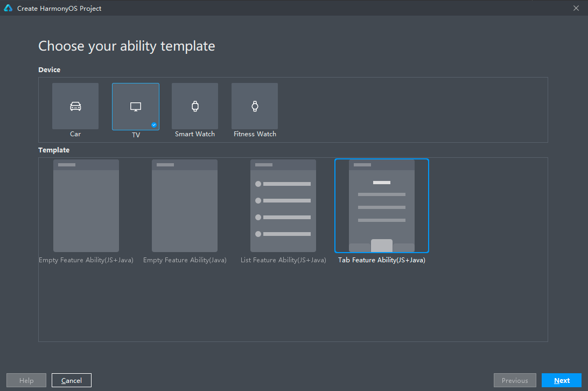Screen dimensions: 588x391
Task: Cancel the project creation dialog
Action: pos(72,380)
